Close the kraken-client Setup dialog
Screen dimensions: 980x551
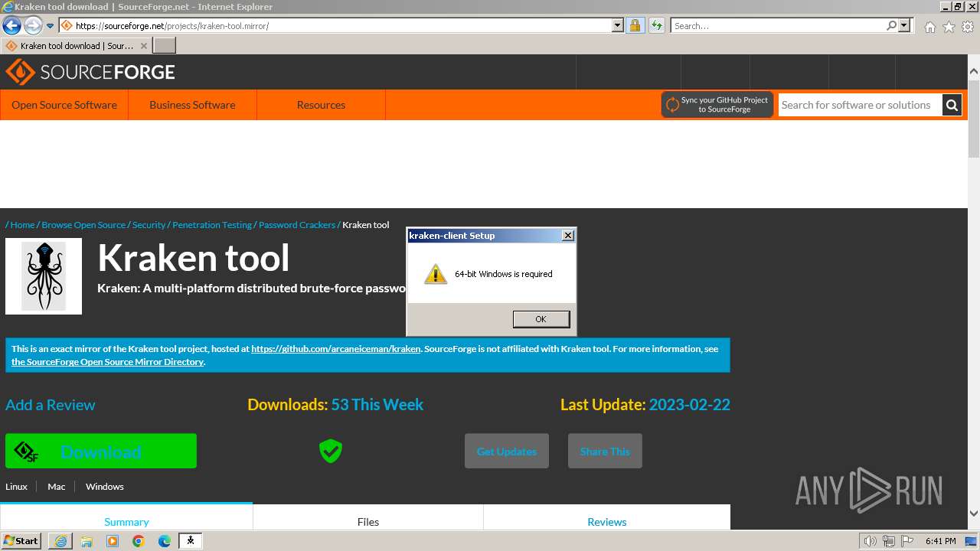click(x=567, y=236)
